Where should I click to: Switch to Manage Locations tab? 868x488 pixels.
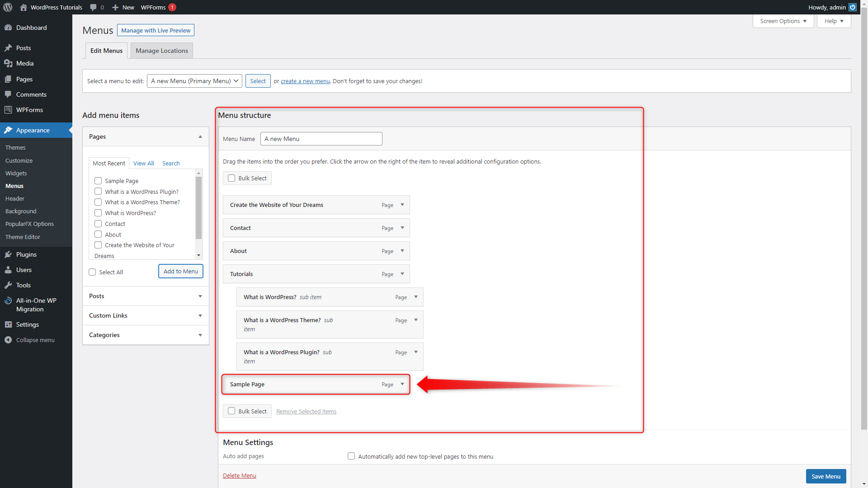[161, 50]
